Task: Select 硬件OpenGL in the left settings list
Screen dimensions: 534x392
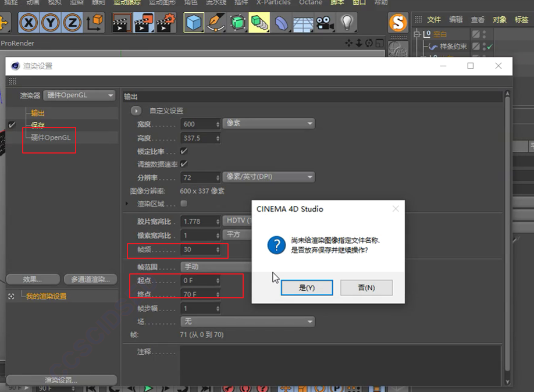Action: 51,138
